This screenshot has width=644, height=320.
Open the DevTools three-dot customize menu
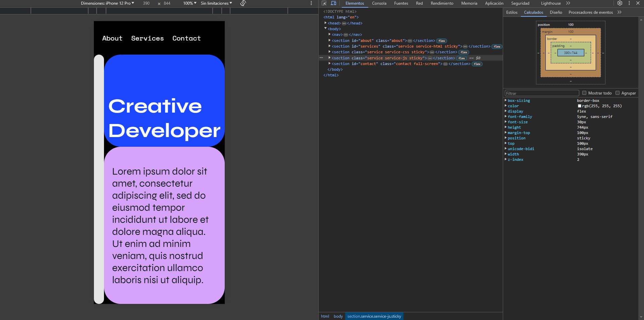(629, 3)
